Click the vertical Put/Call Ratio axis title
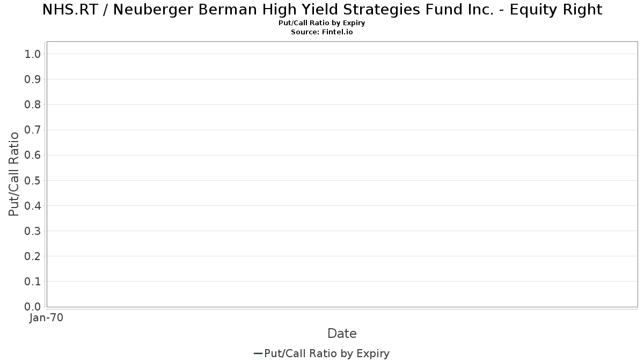The width and height of the screenshot is (644, 362). click(14, 174)
